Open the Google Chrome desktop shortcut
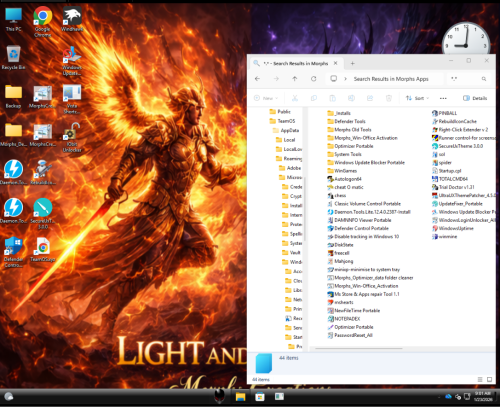 click(x=43, y=21)
